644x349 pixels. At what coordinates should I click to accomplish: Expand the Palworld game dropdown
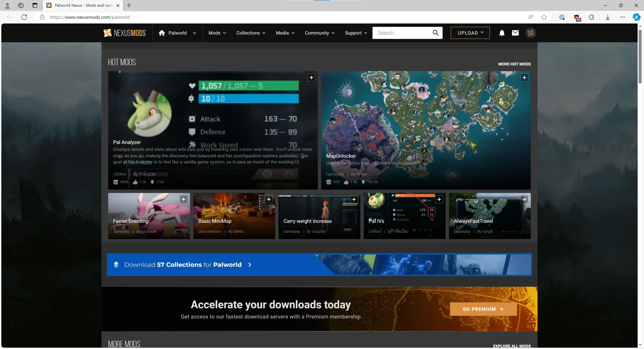tap(194, 33)
